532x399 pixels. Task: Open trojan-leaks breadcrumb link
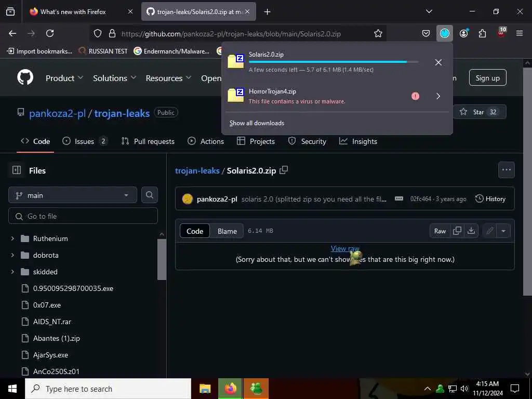click(x=197, y=170)
